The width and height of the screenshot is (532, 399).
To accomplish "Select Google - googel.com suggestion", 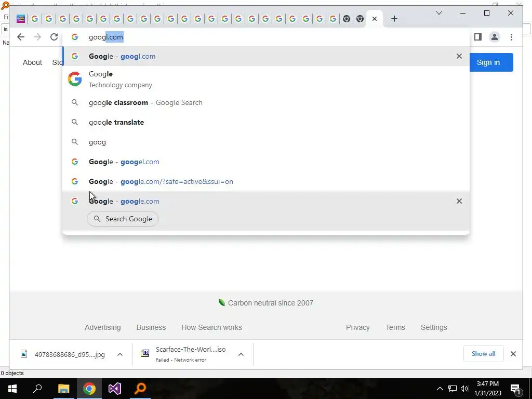I will click(266, 162).
